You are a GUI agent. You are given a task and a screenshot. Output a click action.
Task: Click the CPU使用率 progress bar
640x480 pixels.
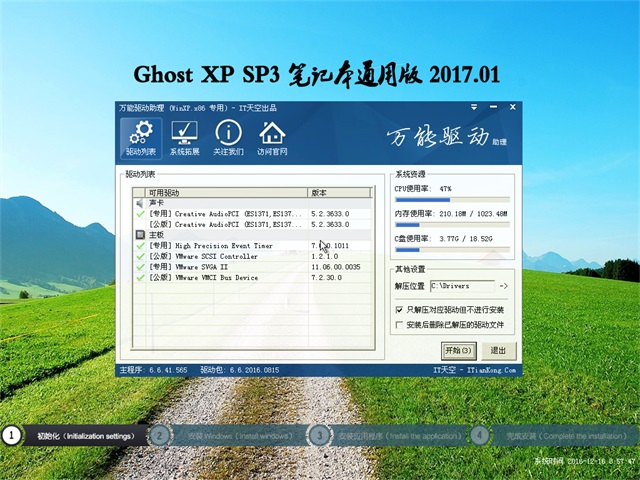click(452, 200)
